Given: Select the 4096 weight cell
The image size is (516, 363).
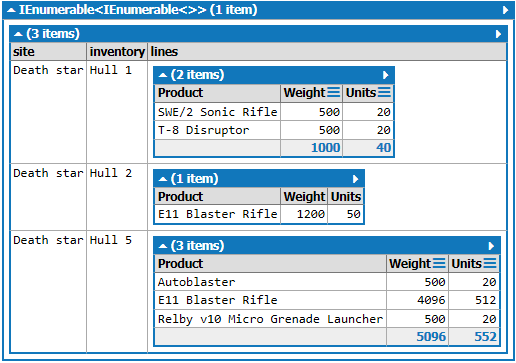Looking at the screenshot, I should (x=417, y=300).
